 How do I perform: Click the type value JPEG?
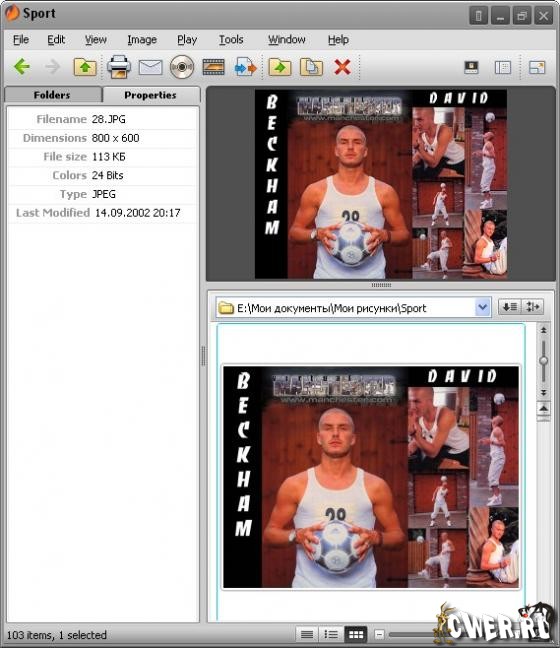coord(104,194)
